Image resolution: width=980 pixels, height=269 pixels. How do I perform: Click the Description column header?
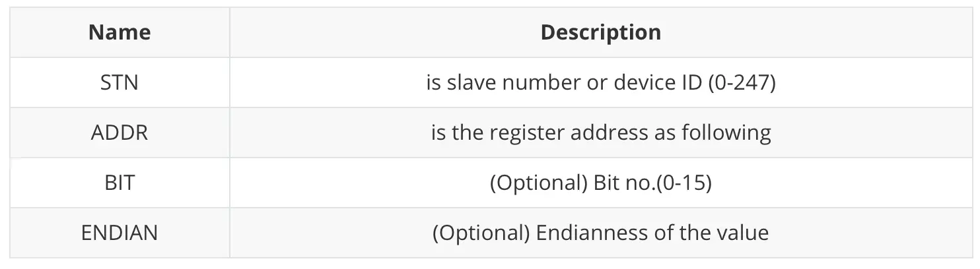pyautogui.click(x=600, y=32)
